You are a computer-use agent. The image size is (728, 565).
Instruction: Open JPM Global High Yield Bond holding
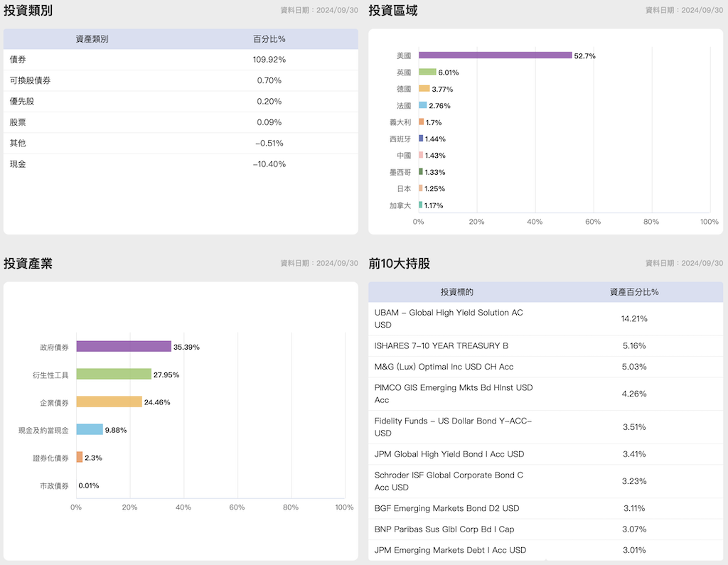click(x=449, y=454)
